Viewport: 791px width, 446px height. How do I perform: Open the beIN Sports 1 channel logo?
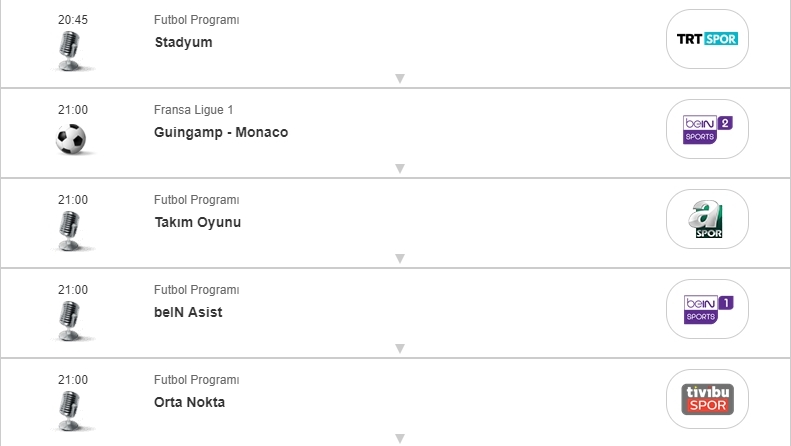click(707, 309)
